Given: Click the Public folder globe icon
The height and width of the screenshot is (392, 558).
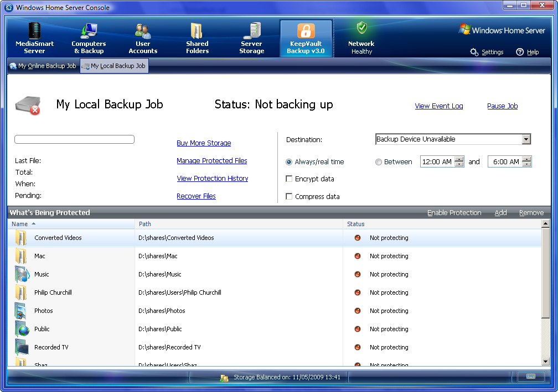Looking at the screenshot, I should (x=22, y=329).
